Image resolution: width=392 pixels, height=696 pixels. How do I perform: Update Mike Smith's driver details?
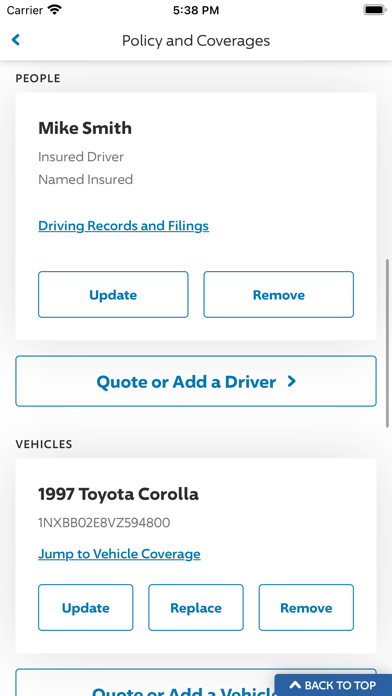[x=113, y=295]
